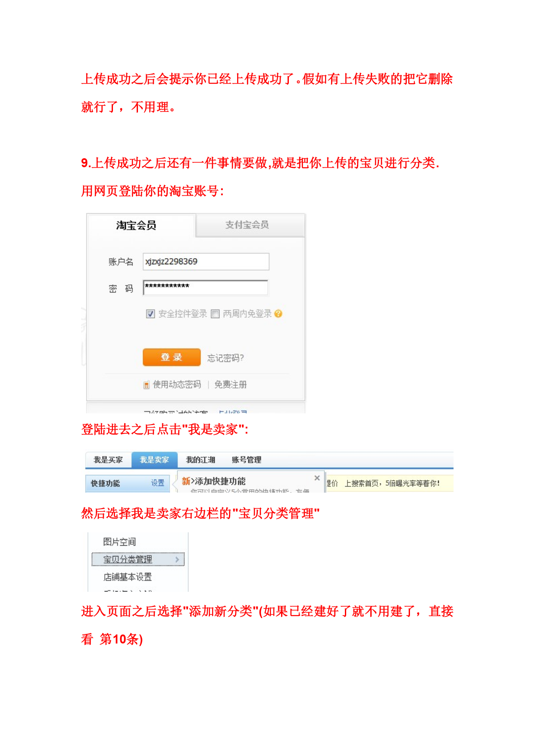The height and width of the screenshot is (756, 535).
Task: Open the 我是卖家 tab
Action: (x=154, y=460)
